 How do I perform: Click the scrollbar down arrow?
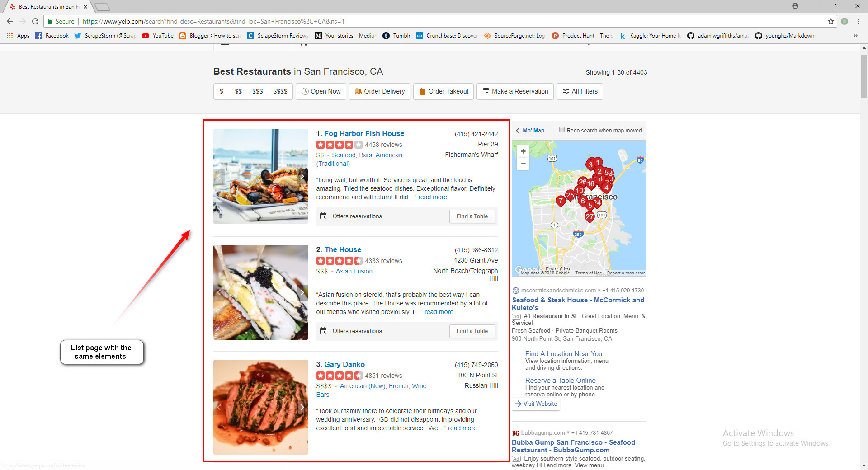pyautogui.click(x=864, y=466)
